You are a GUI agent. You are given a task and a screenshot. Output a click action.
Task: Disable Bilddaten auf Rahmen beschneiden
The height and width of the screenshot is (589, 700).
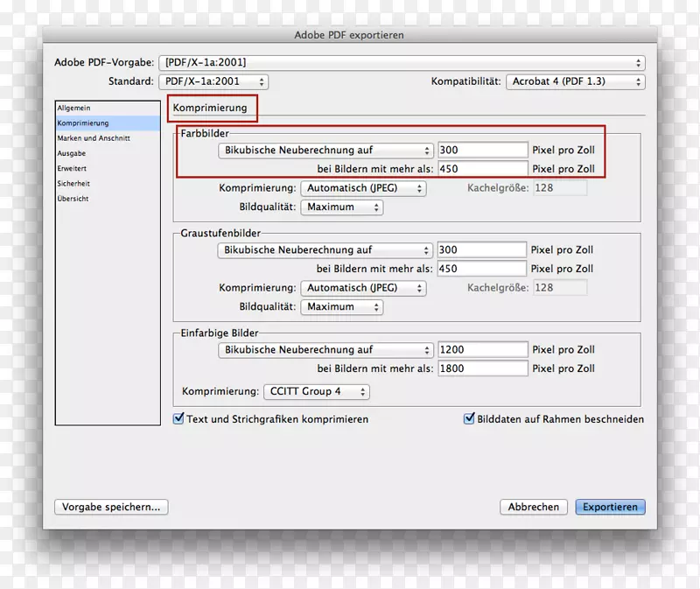point(470,419)
